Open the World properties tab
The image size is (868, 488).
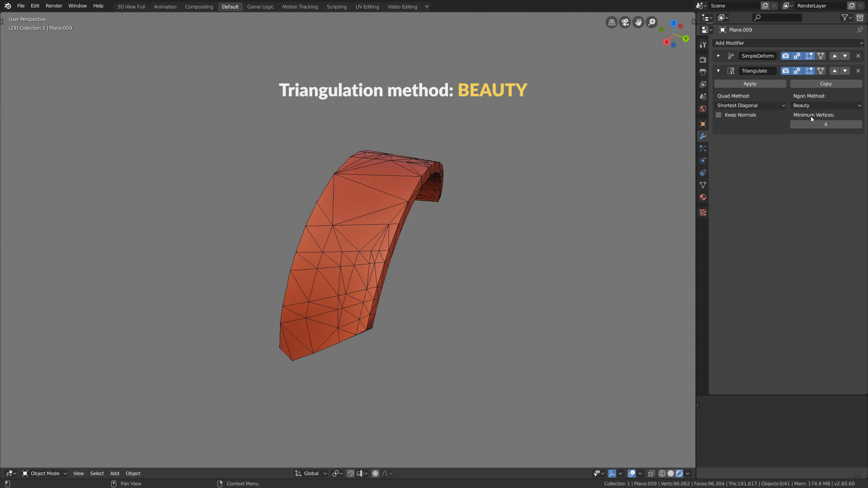(703, 108)
